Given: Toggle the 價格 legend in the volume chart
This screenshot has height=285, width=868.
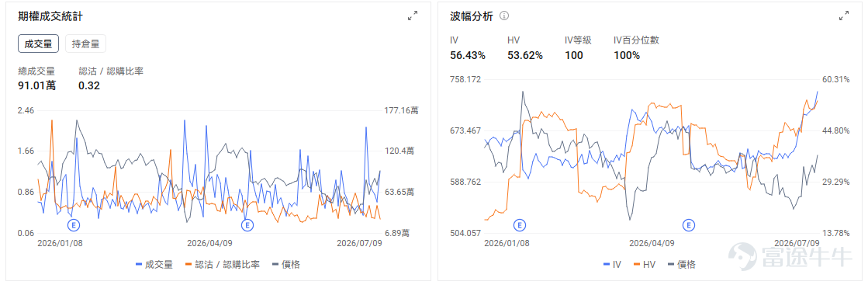Looking at the screenshot, I should click(285, 265).
